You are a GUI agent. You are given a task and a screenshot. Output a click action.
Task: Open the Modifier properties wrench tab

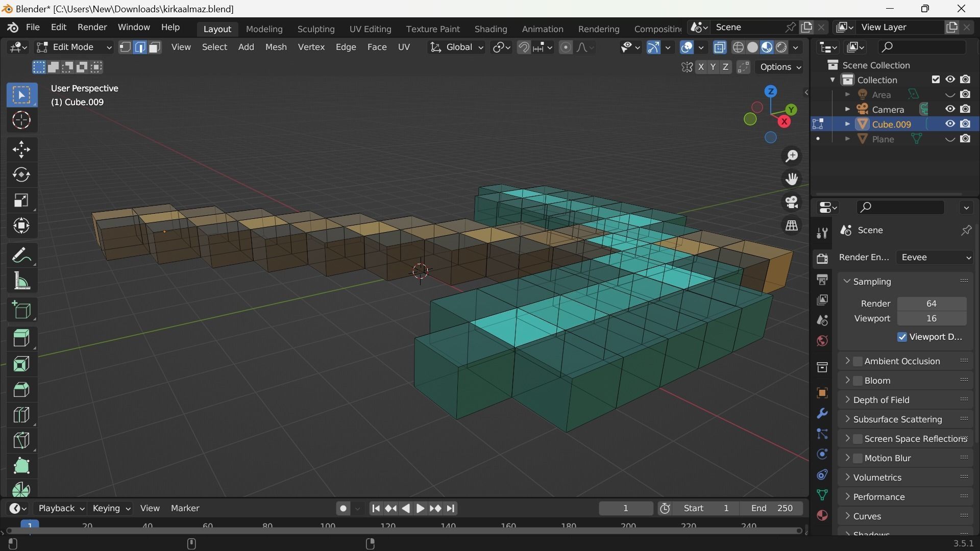point(822,414)
